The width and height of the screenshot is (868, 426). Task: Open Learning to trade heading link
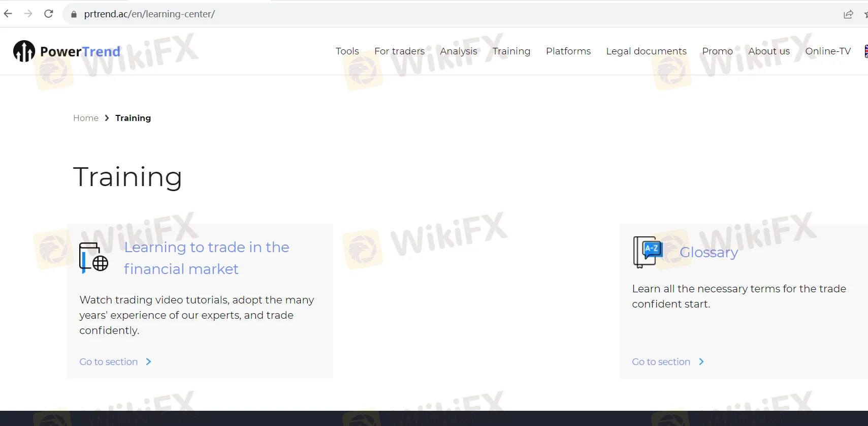click(206, 258)
